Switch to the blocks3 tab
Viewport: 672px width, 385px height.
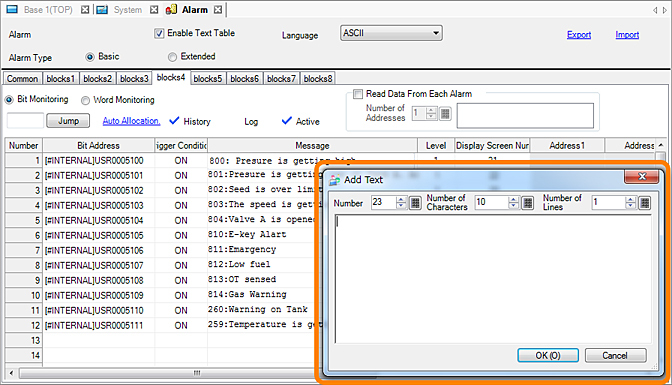pos(134,79)
